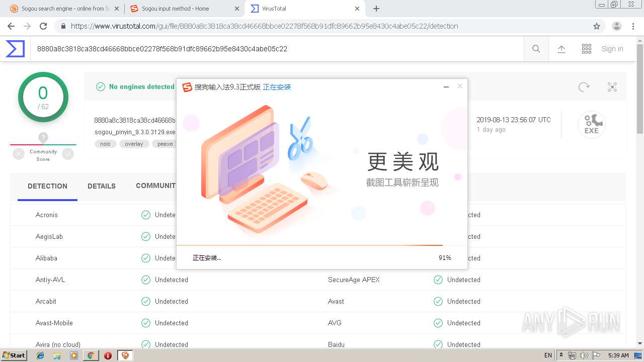644x362 pixels.
Task: Click the AVG engine name
Action: 335,323
